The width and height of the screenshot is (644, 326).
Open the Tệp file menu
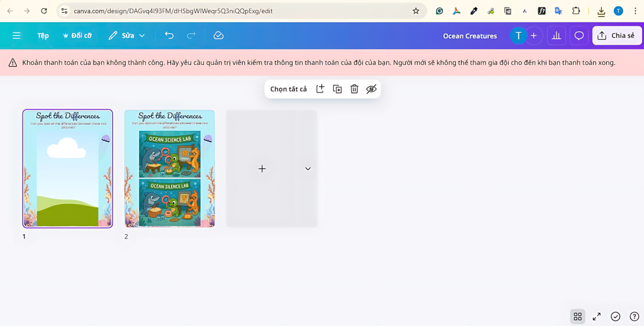tap(43, 36)
